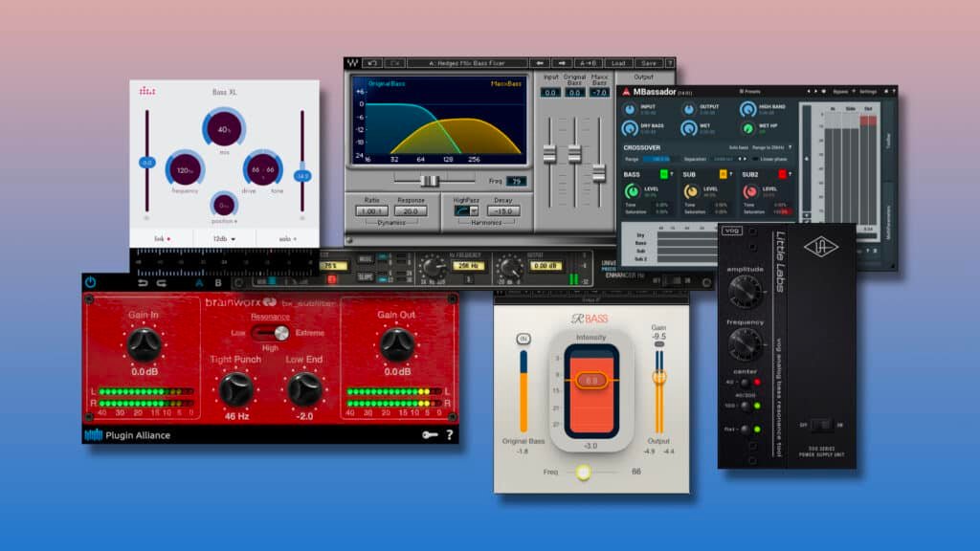Click the Tight Punch knob
The height and width of the screenshot is (551, 980).
coord(235,389)
